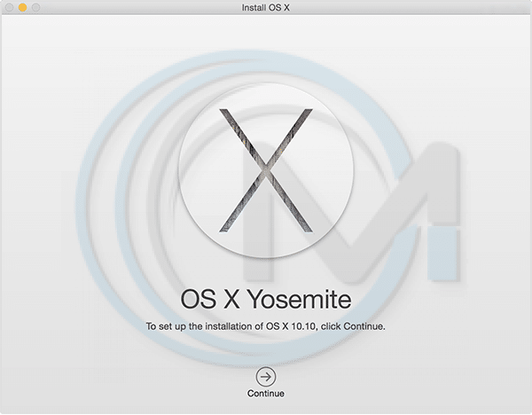Click the 'Install OS X' window title
Viewport: 532px width, 415px height.
tap(266, 7)
